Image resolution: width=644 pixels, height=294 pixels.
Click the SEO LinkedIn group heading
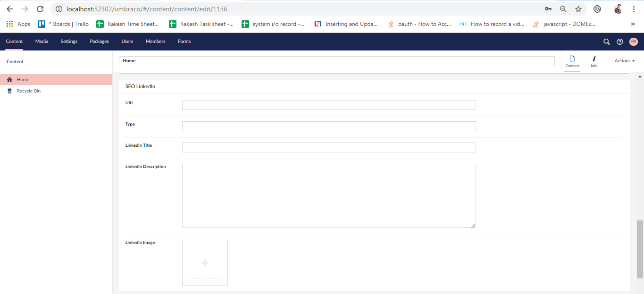140,87
